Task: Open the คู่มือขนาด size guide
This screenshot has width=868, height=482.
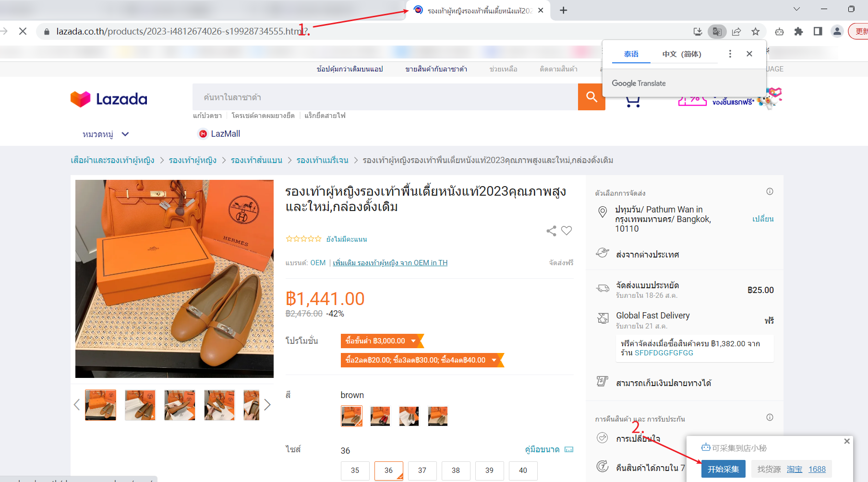Action: [x=549, y=449]
